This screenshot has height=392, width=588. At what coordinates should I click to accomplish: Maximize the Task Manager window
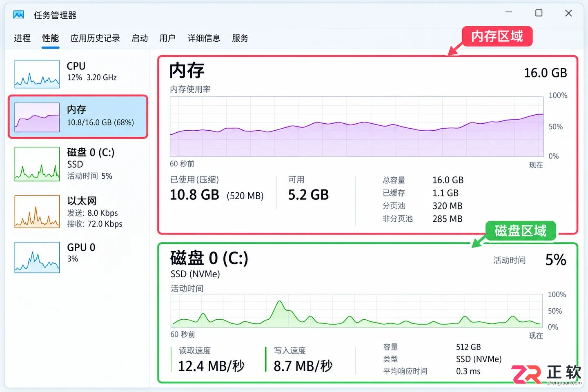point(539,13)
